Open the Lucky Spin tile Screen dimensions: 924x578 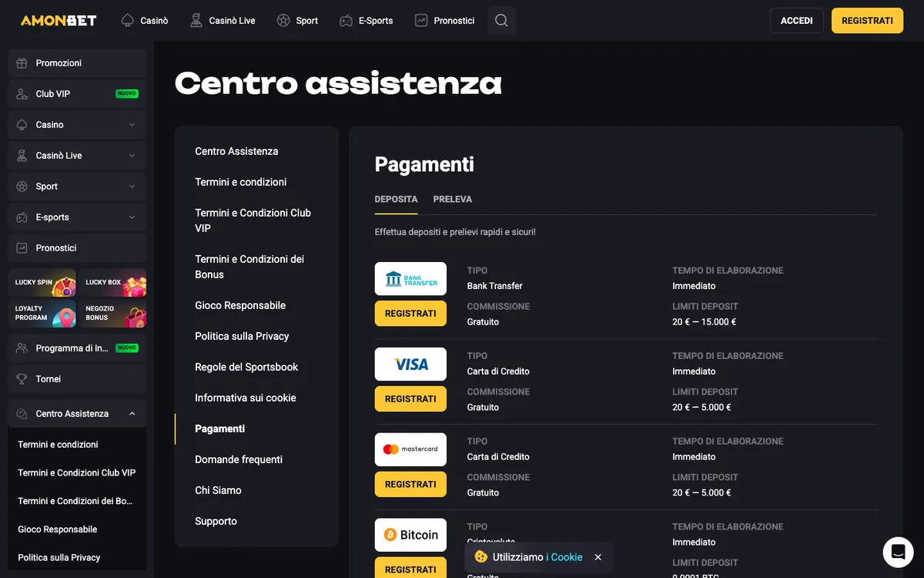42,282
